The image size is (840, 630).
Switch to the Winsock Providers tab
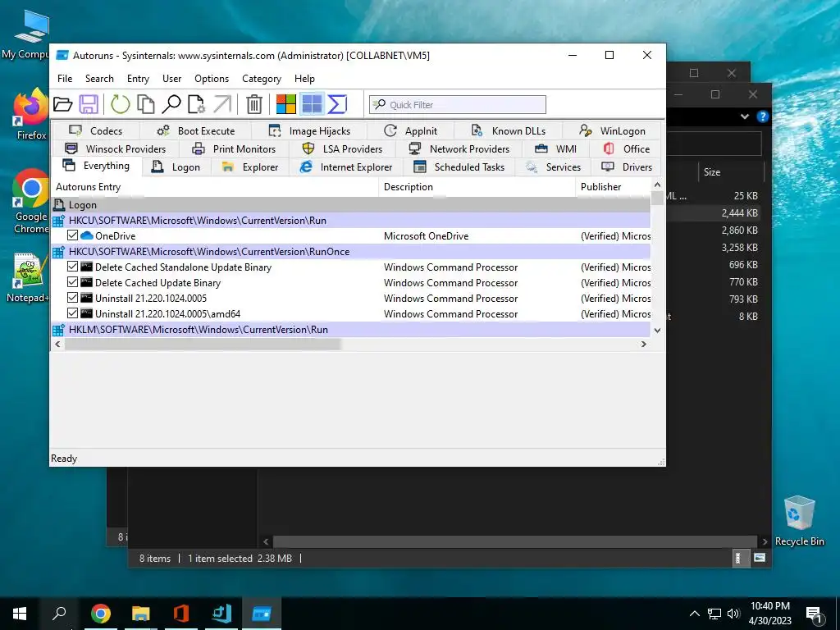[x=115, y=149]
